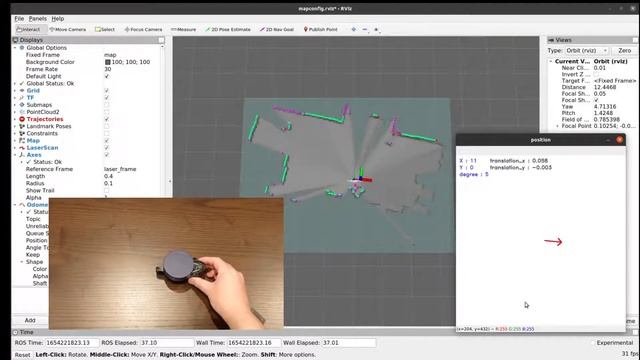
Task: Pick the Measure tool
Action: click(183, 29)
